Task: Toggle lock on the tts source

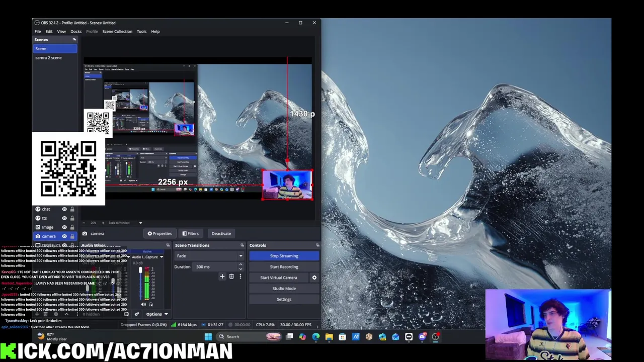Action: 72,218
